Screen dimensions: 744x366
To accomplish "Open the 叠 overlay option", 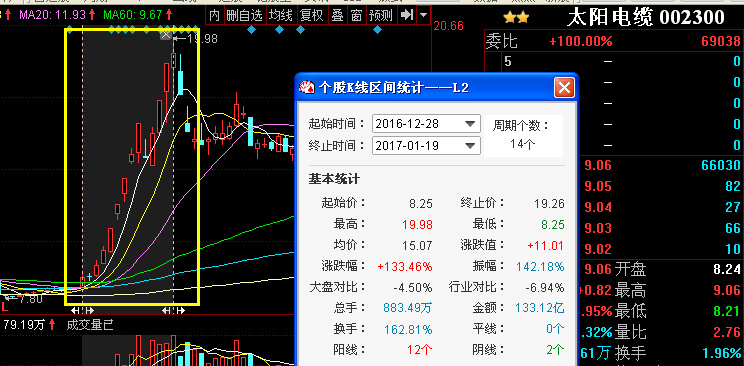I will coord(337,15).
